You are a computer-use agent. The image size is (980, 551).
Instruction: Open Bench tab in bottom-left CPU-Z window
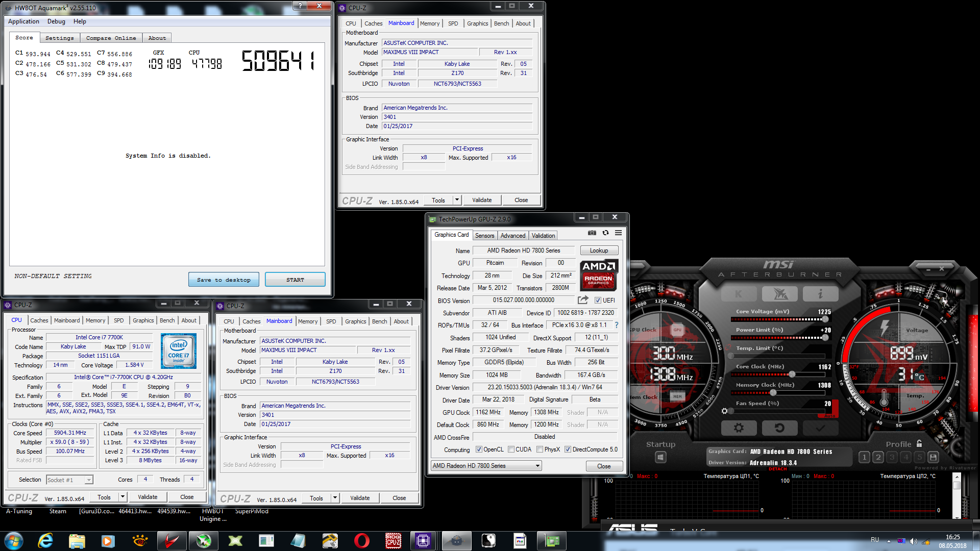[x=167, y=320]
